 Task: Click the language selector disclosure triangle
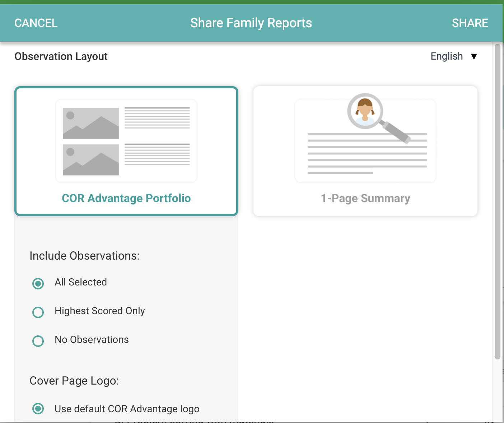click(x=474, y=56)
